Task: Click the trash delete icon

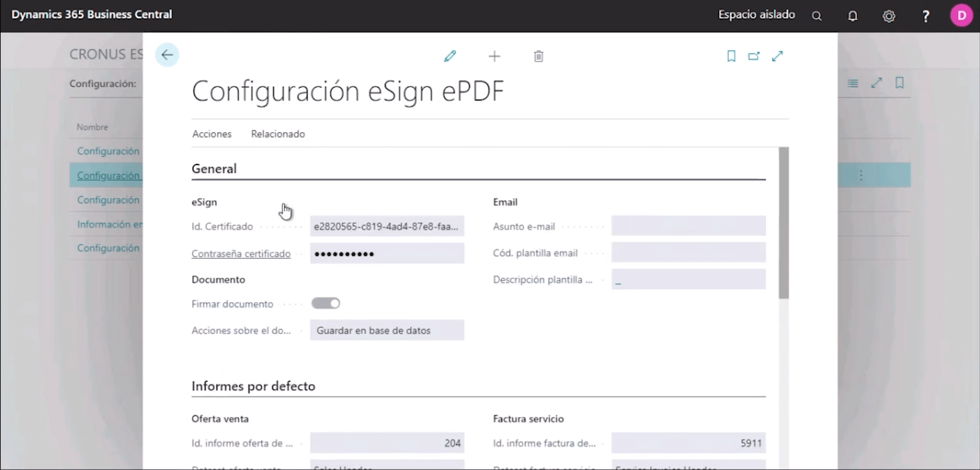Action: pyautogui.click(x=539, y=56)
